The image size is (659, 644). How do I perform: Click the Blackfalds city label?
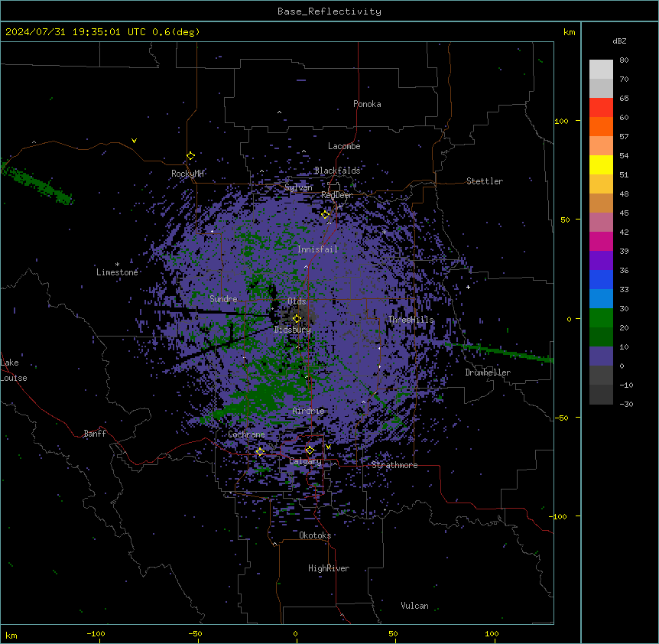pyautogui.click(x=337, y=171)
